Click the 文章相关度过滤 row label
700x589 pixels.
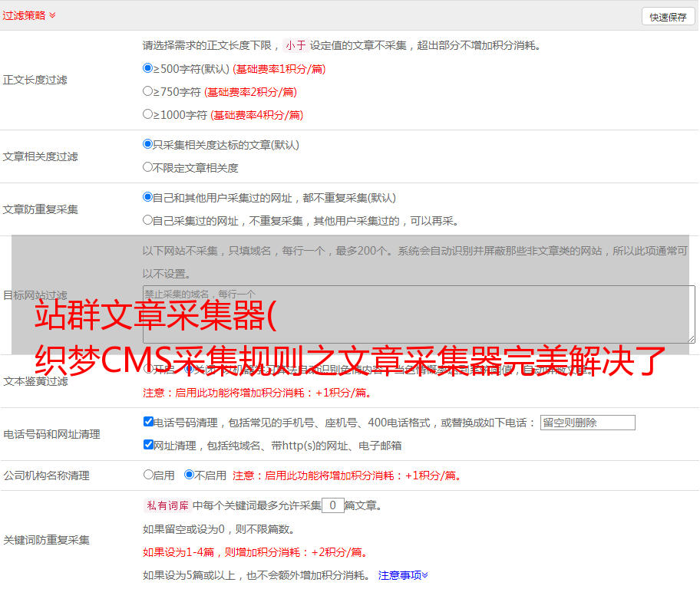pos(40,156)
